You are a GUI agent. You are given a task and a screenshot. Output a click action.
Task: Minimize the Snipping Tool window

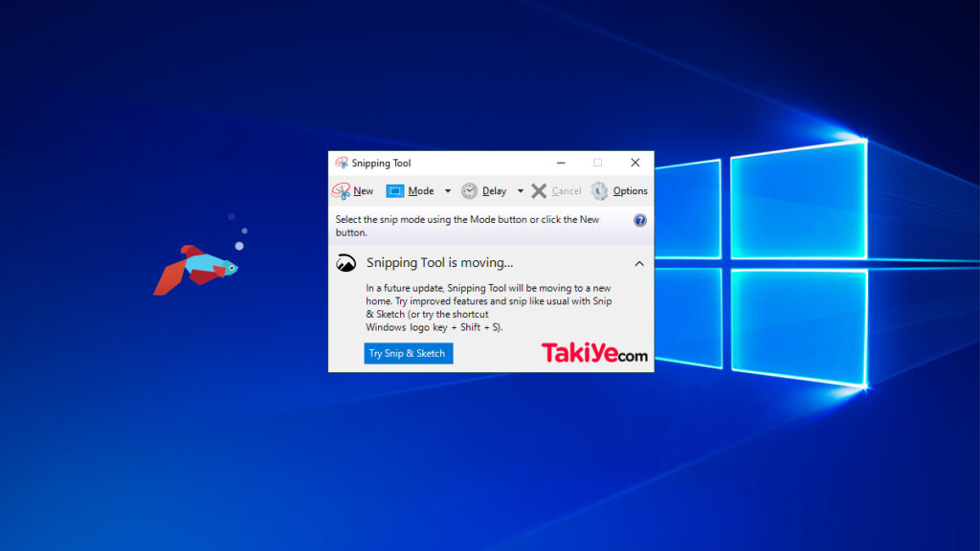click(x=561, y=163)
